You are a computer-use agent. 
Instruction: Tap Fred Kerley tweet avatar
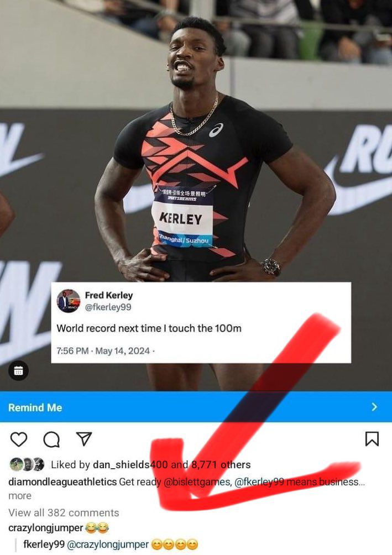click(x=69, y=301)
